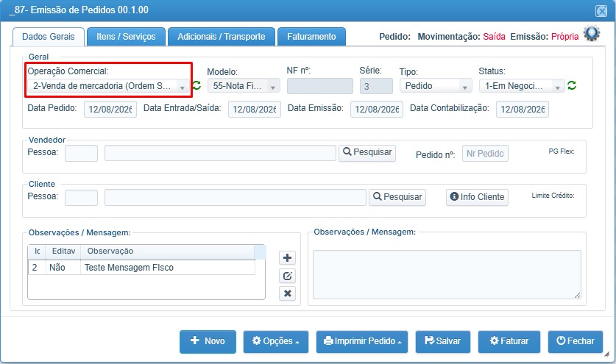The height and width of the screenshot is (364, 616).
Task: Search for a Vendedor with Pesquisar
Action: click(367, 152)
